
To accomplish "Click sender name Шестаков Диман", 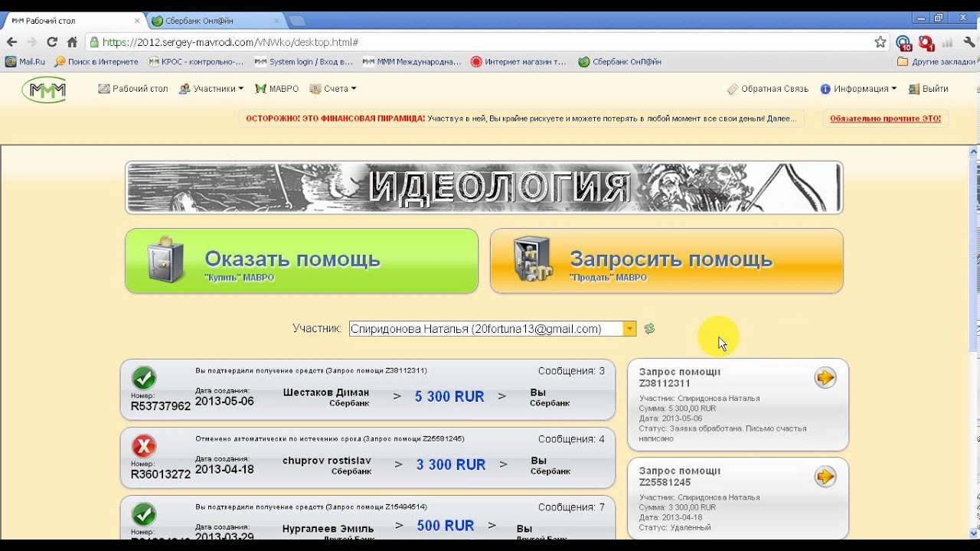I will 326,393.
